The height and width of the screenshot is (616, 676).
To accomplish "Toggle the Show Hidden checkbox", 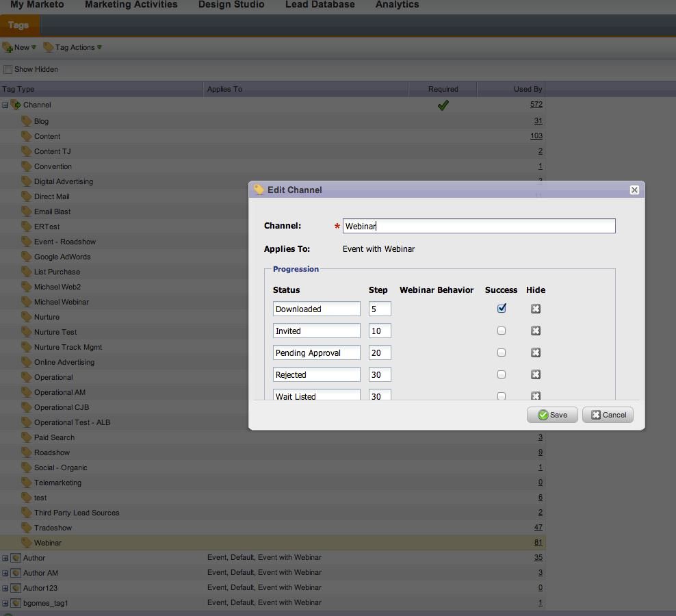I will (8, 69).
